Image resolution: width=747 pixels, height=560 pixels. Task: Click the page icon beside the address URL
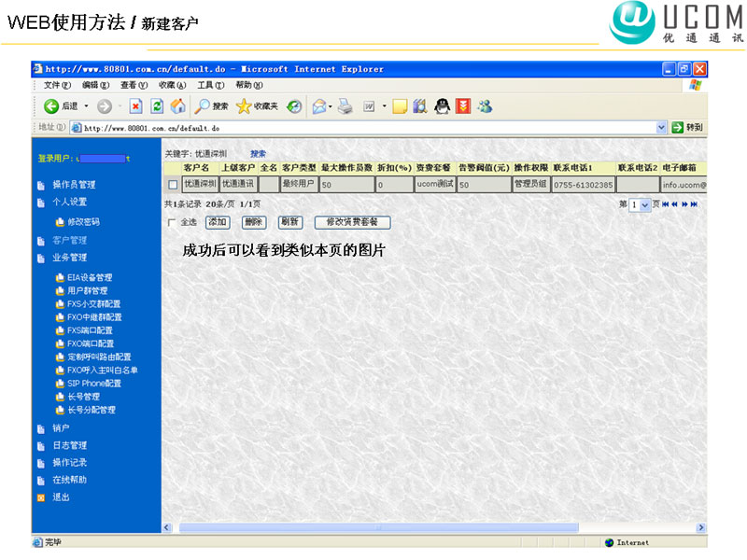(x=76, y=128)
